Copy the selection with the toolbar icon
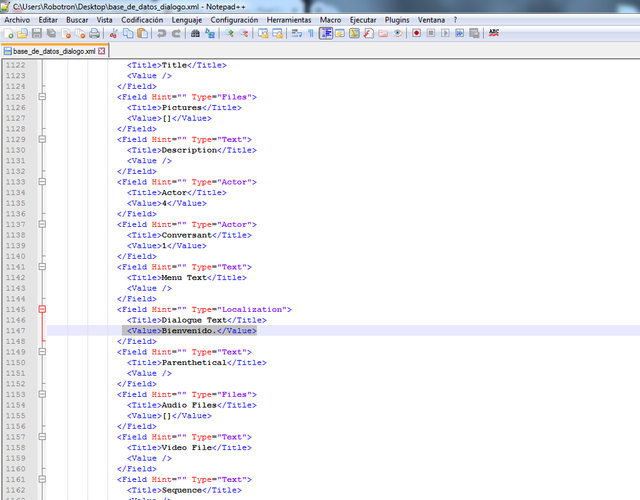The width and height of the screenshot is (640, 500). click(128, 33)
